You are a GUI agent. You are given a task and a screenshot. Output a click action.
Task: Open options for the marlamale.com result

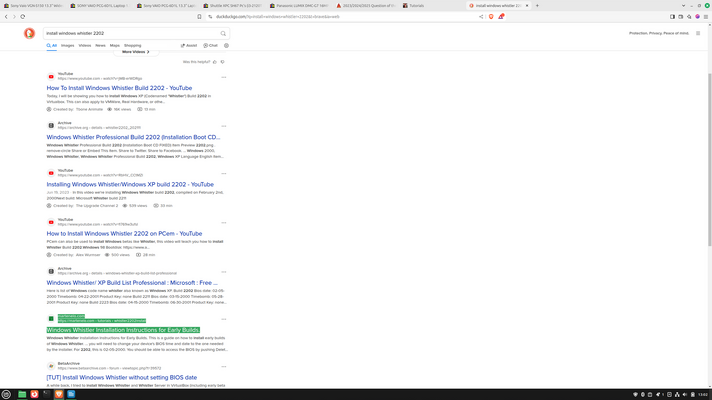pos(223,319)
